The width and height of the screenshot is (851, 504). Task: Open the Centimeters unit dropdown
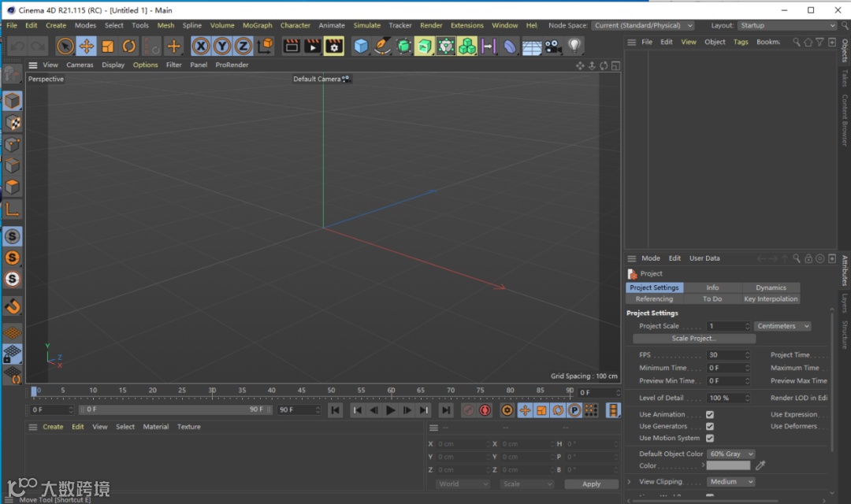point(782,326)
